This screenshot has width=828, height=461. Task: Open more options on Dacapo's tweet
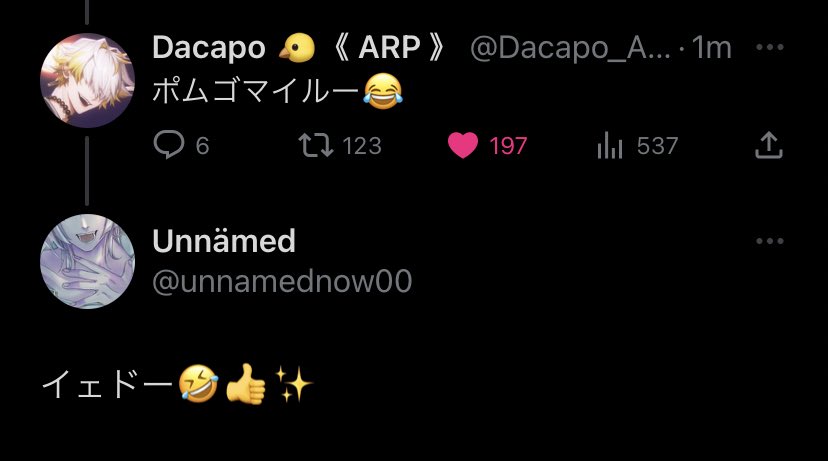[769, 48]
